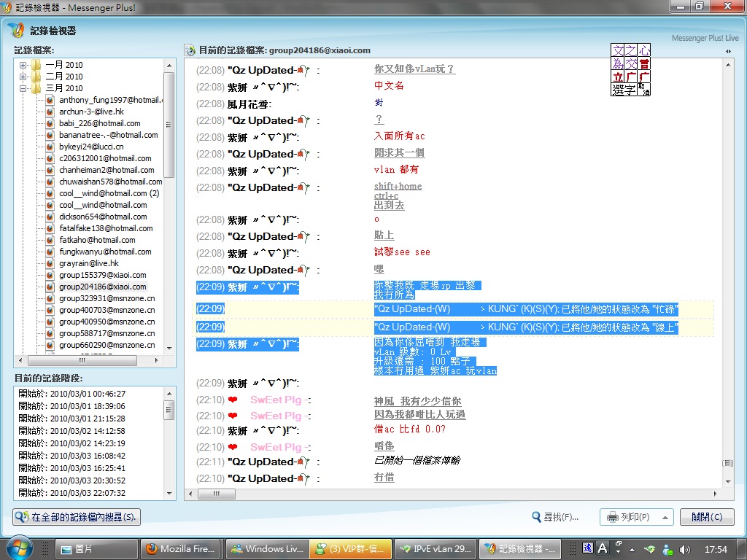Expand the 一月 2010 folder
The width and height of the screenshot is (747, 560).
[x=23, y=65]
